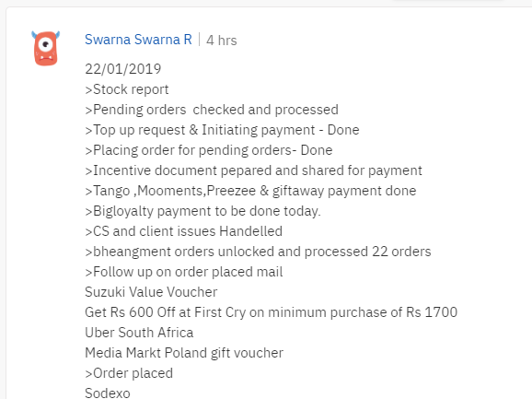Select the 22/01/2019 date line
Viewport: 532px width, 399px height.
pyautogui.click(x=122, y=69)
